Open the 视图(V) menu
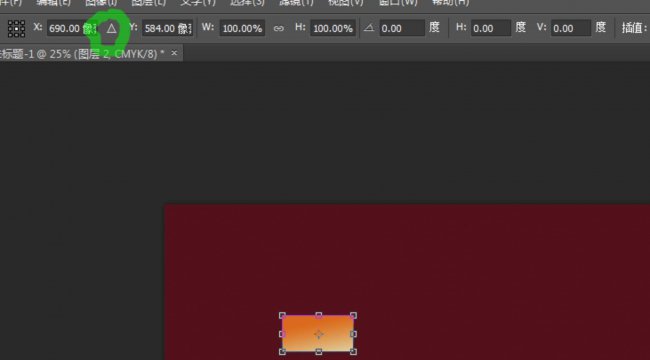The height and width of the screenshot is (360, 650). click(345, 2)
